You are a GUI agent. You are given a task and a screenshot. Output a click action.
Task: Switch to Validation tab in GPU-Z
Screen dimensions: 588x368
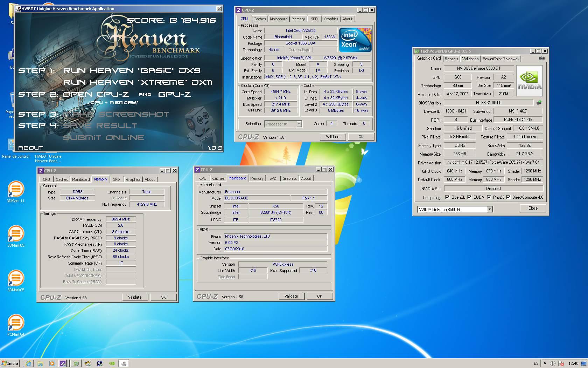(470, 59)
